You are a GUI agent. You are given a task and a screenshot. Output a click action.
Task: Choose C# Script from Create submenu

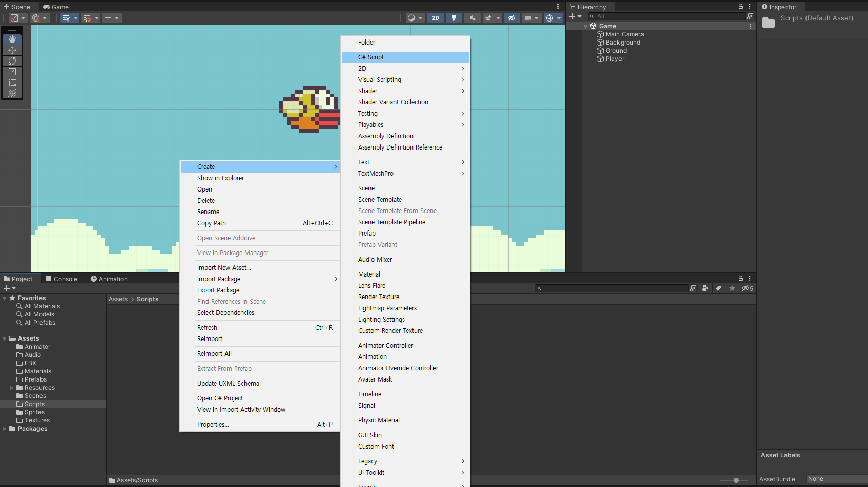pyautogui.click(x=405, y=57)
